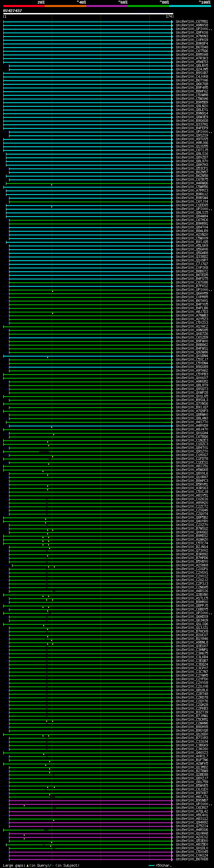Select hit label UniRef100_Q337H1
The width and height of the screenshot is (214, 868).
(x=192, y=125)
